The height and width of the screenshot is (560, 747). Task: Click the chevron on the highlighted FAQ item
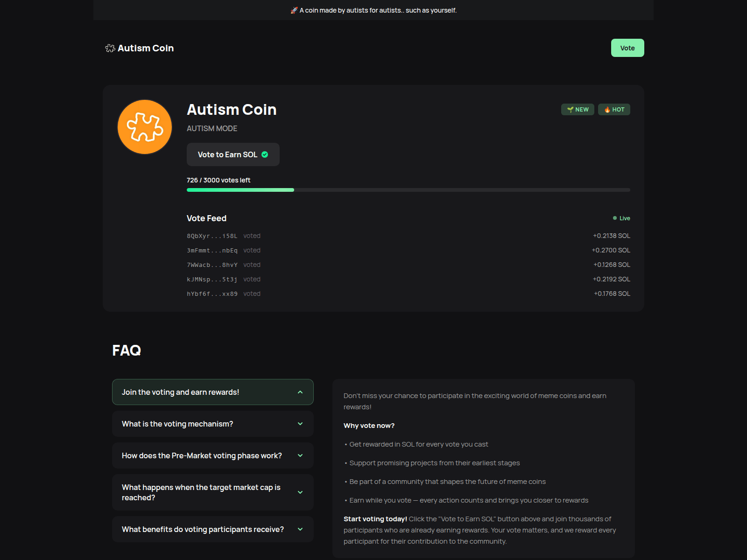300,392
